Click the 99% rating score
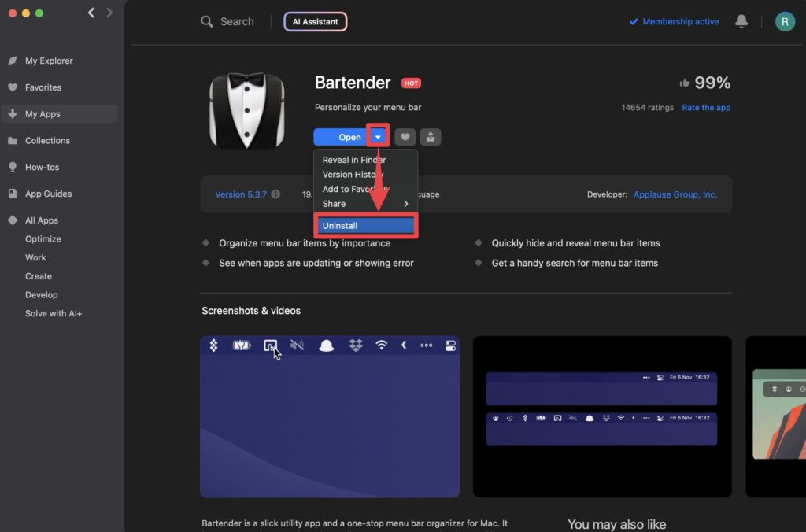This screenshot has width=806, height=532. (x=712, y=83)
